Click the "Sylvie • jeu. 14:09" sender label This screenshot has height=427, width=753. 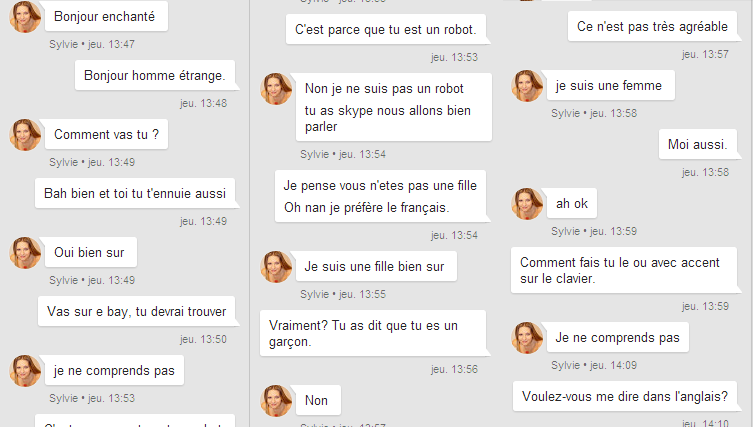(x=594, y=365)
